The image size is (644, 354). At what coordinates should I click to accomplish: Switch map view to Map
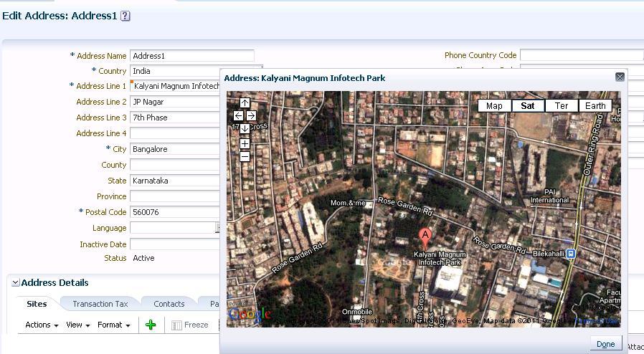(x=495, y=106)
